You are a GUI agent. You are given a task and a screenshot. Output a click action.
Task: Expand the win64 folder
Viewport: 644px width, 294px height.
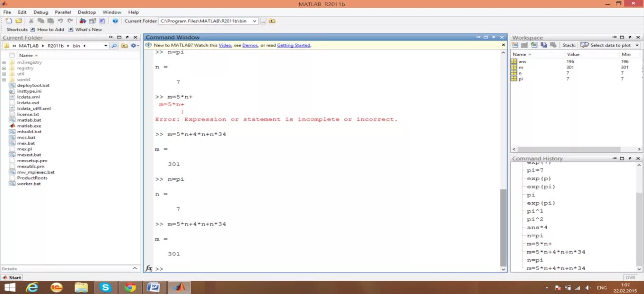[4, 79]
